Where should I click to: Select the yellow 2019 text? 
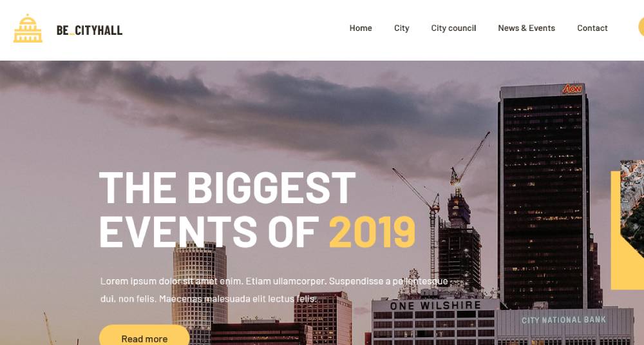372,233
